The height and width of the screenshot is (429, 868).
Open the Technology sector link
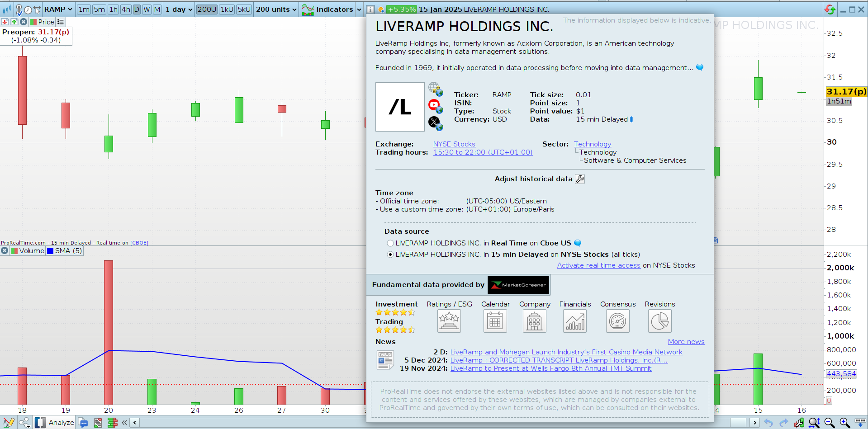pyautogui.click(x=593, y=144)
